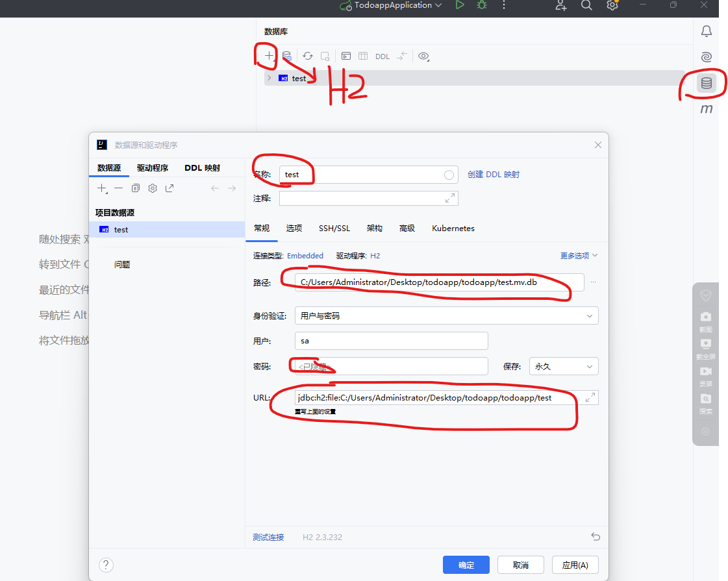Debug TodoappApplication with the bug icon

[x=482, y=5]
